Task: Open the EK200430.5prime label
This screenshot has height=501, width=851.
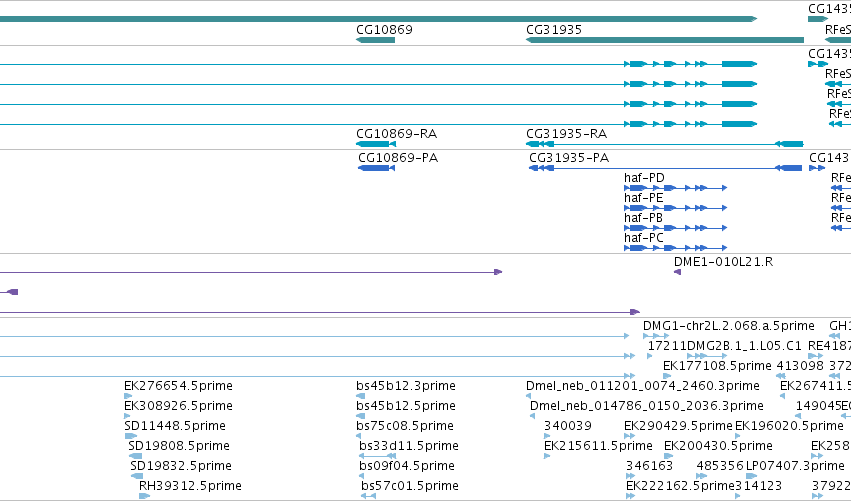Action: pos(718,446)
